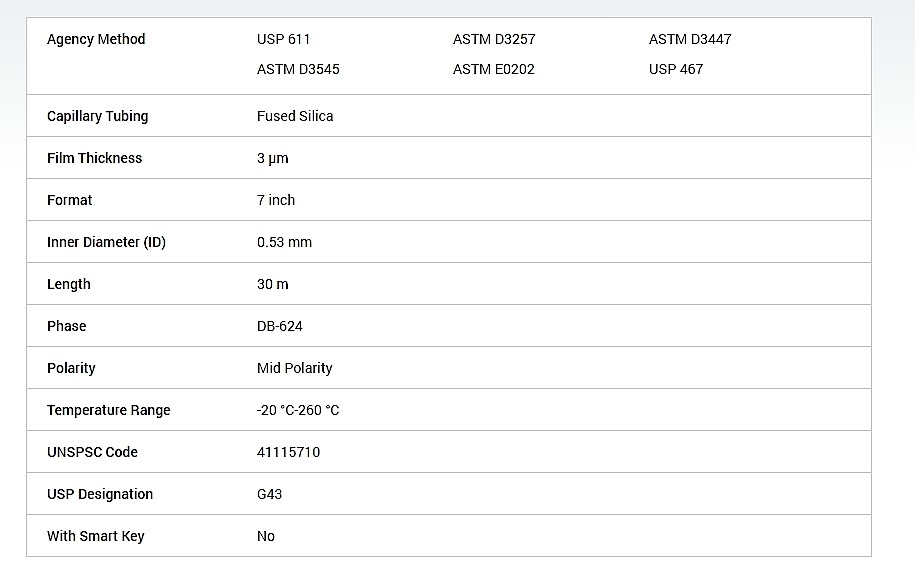Select the Fused Silica tubing value

click(x=295, y=116)
